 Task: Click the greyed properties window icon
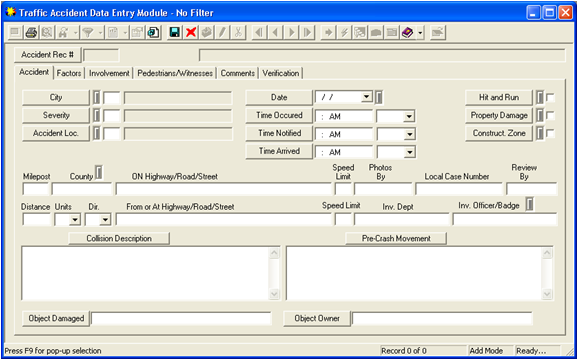pos(137,33)
